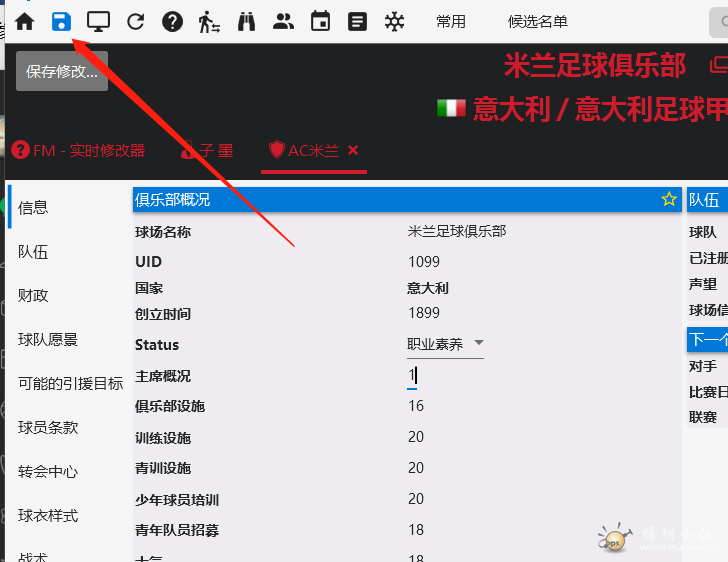Click the 球场名称 value 米兰足球俱乐部
This screenshot has width=728, height=562.
pos(457,231)
